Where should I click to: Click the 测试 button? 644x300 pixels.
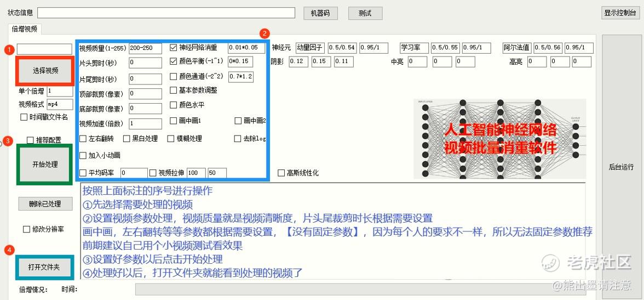[x=365, y=13]
